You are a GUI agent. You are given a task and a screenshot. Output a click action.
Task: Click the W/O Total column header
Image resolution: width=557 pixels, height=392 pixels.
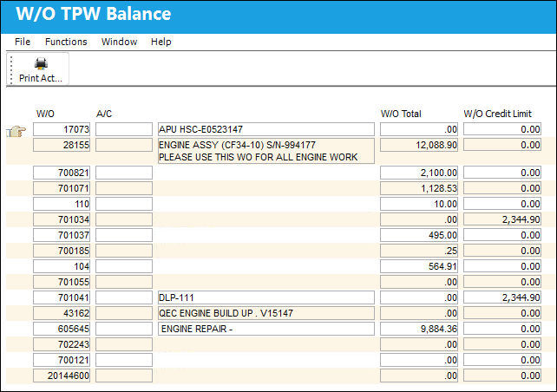(401, 114)
